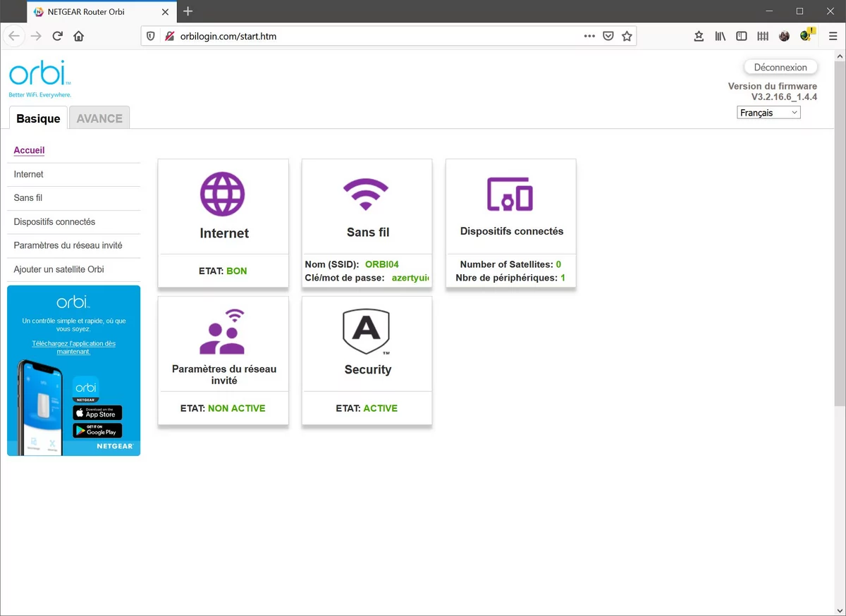Click the Google Play download badge
846x616 pixels.
(97, 431)
